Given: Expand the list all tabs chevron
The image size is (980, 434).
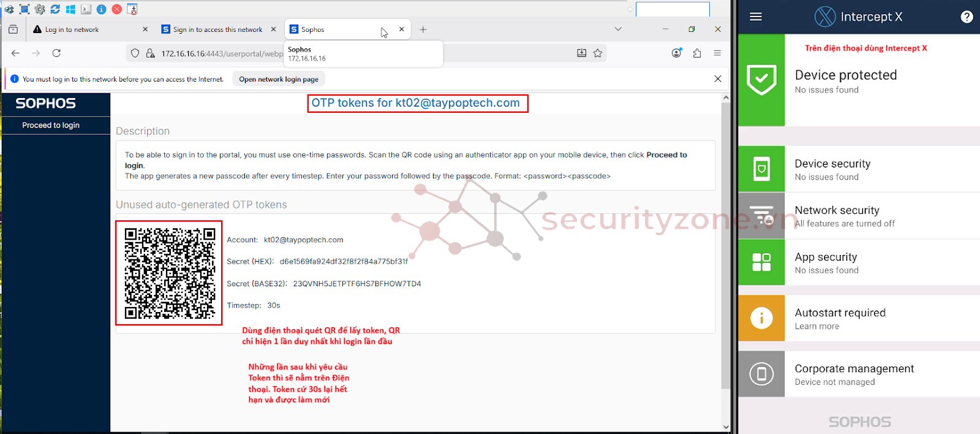Looking at the screenshot, I should (618, 29).
